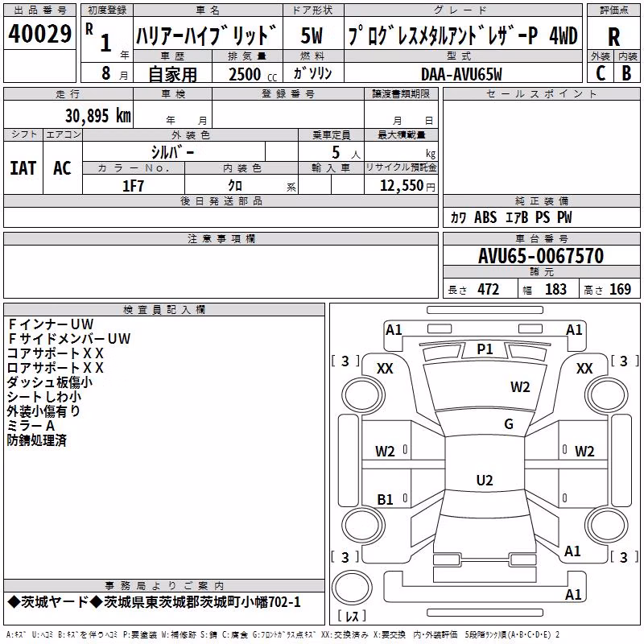
Task: Select note 防錆処理済
Action: tap(36, 440)
